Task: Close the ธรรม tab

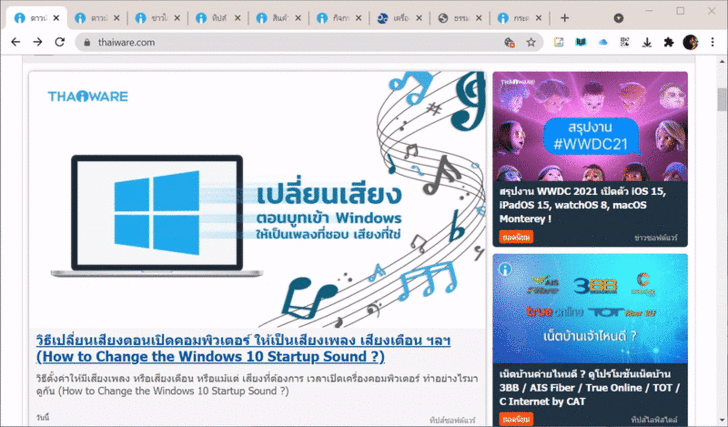Action: point(479,18)
